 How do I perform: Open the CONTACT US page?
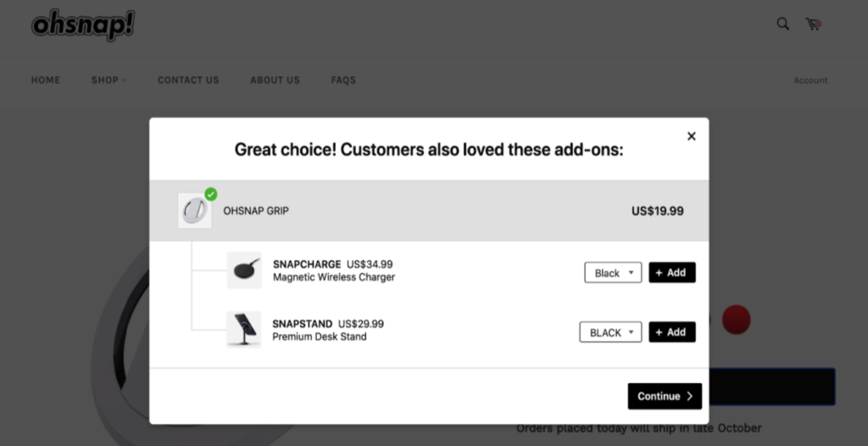(x=188, y=81)
